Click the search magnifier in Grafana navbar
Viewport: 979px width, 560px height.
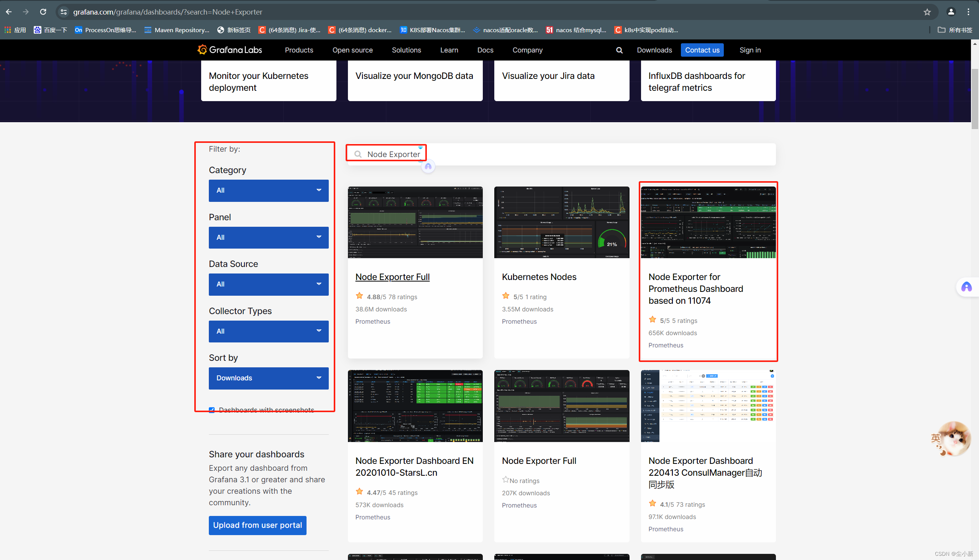point(619,51)
